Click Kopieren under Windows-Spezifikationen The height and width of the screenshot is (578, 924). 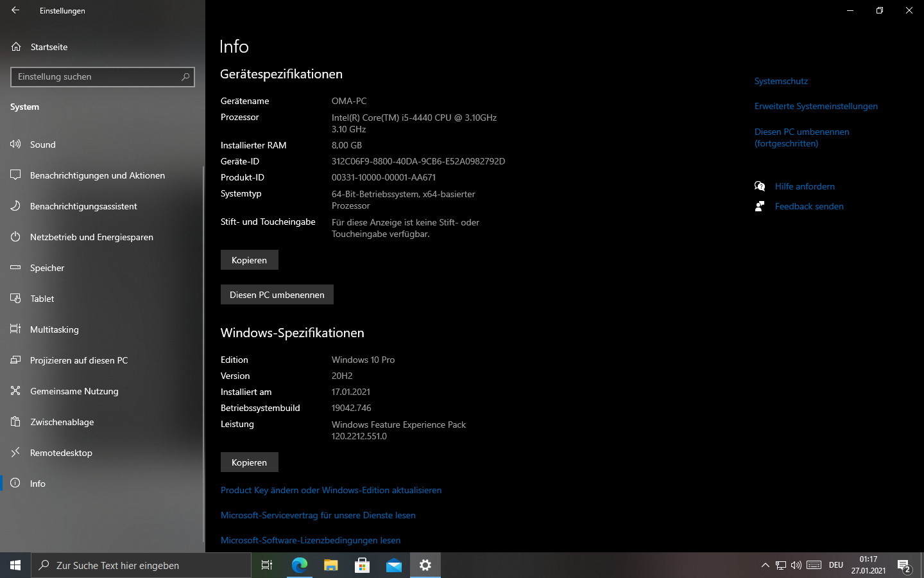click(250, 462)
